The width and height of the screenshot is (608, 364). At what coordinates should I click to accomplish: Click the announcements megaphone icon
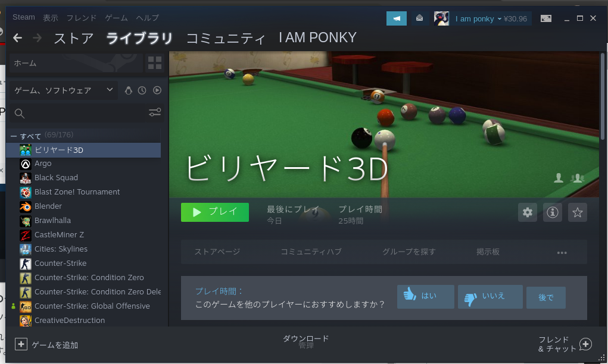coord(396,18)
